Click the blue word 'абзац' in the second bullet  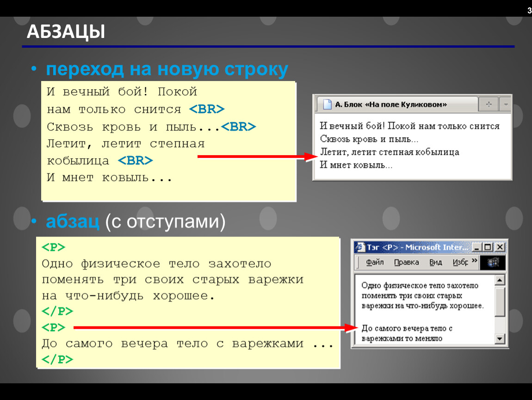pyautogui.click(x=73, y=221)
